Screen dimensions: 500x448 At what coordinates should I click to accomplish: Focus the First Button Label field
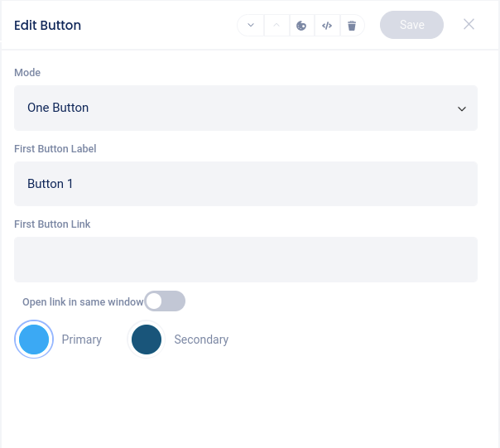point(246,184)
